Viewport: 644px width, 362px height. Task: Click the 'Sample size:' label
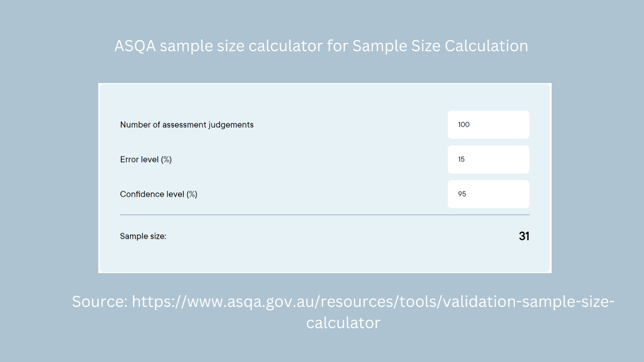[x=143, y=236]
